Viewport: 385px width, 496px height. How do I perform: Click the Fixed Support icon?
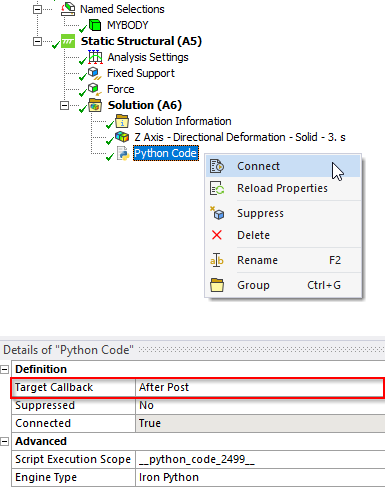(94, 73)
